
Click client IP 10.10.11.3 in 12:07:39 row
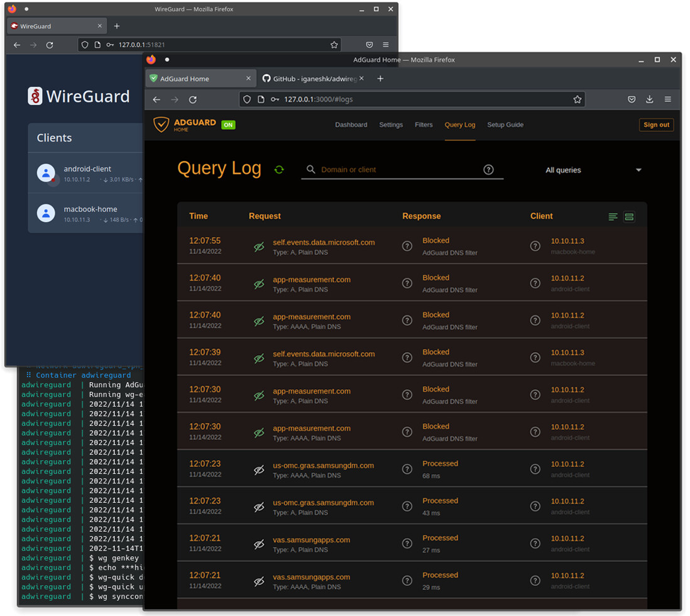point(568,353)
